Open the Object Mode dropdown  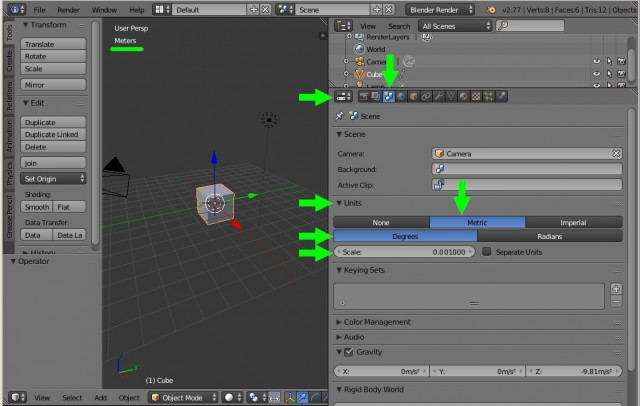183,397
